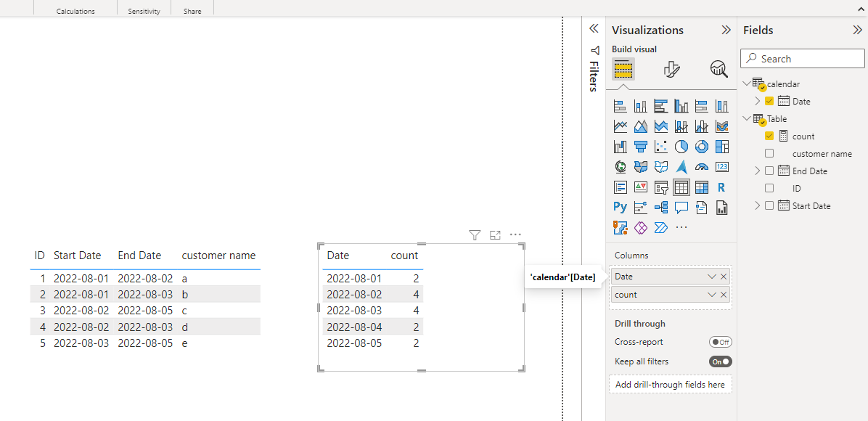Expand the Filters pane
The width and height of the screenshot is (868, 421).
[x=594, y=28]
